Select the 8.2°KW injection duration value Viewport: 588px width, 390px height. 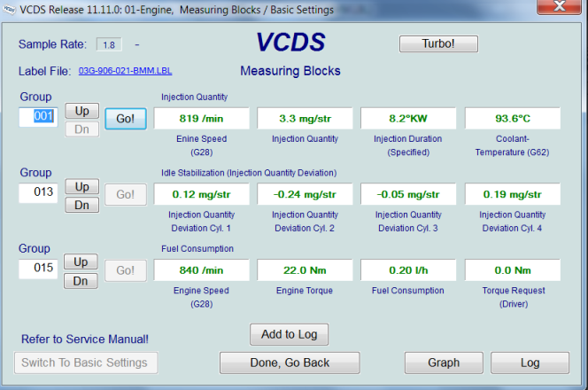[x=408, y=119]
